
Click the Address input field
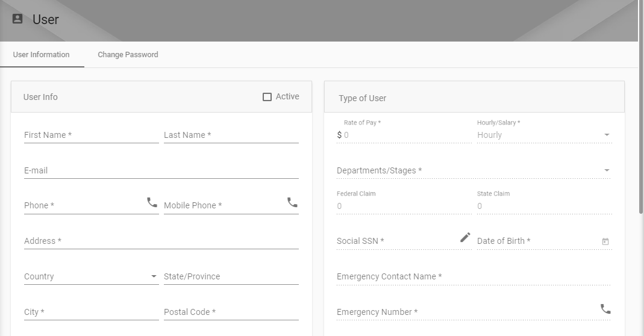pos(161,241)
